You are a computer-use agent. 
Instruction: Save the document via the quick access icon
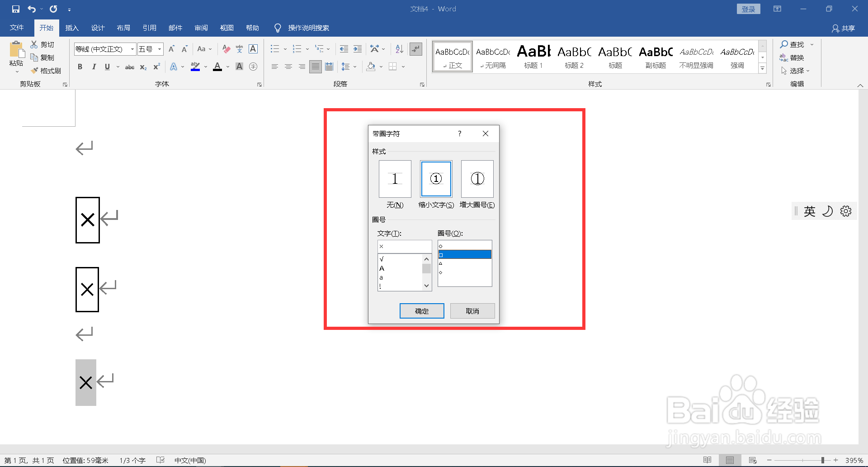(x=16, y=9)
